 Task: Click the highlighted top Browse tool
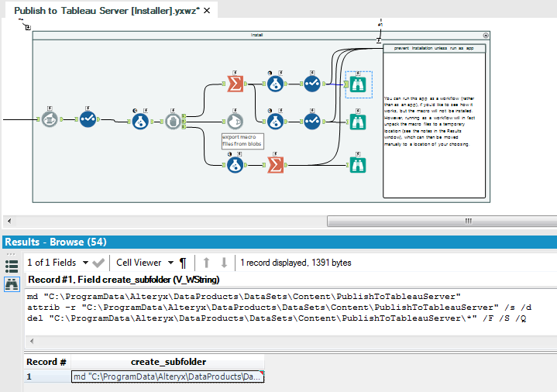(358, 84)
